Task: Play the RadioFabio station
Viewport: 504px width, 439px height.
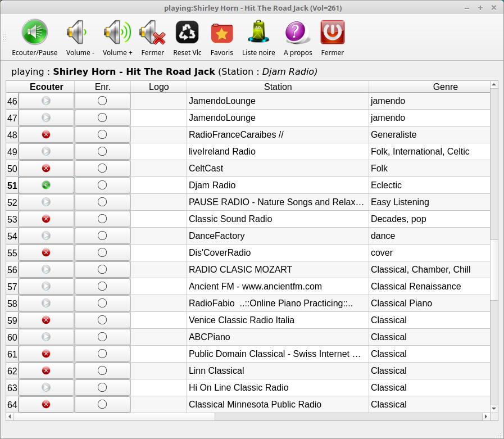Action: pos(46,303)
